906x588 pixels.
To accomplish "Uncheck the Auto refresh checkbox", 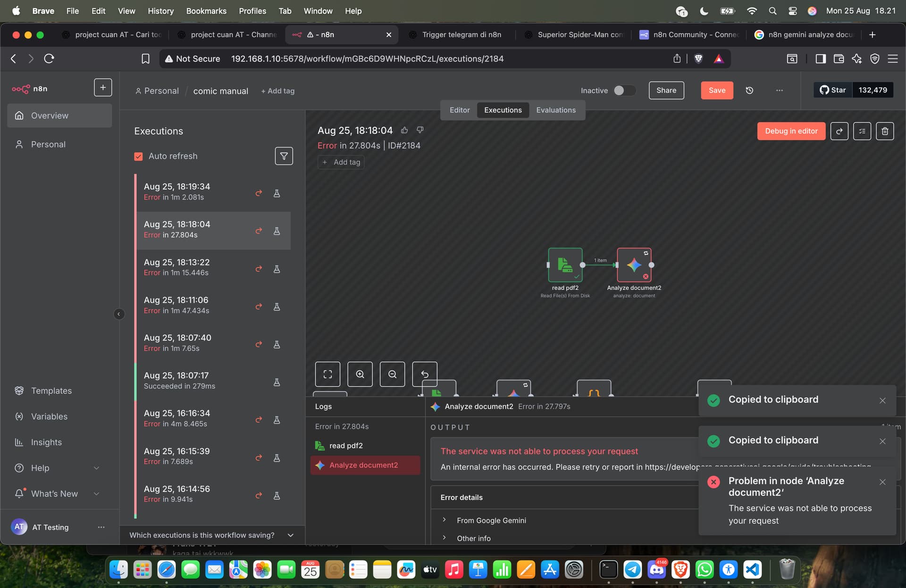I will pos(138,156).
